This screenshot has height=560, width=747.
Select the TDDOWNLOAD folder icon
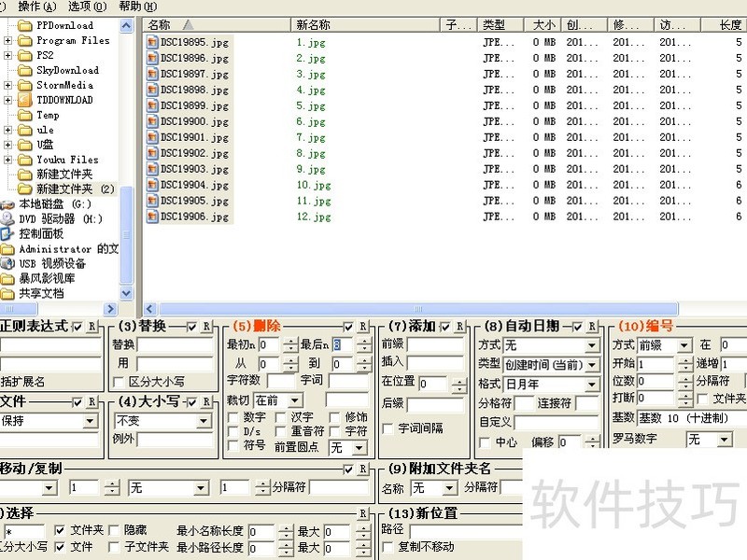point(25,100)
